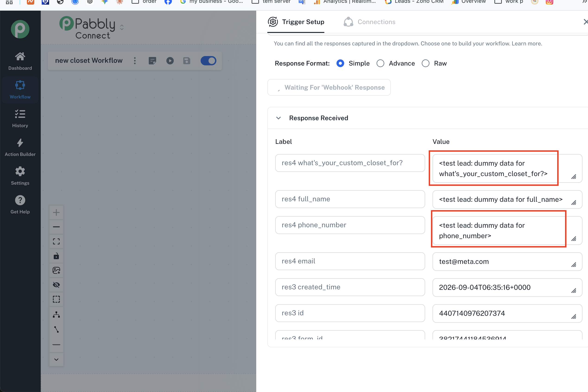
Task: Go to the Workflow section
Action: click(20, 90)
